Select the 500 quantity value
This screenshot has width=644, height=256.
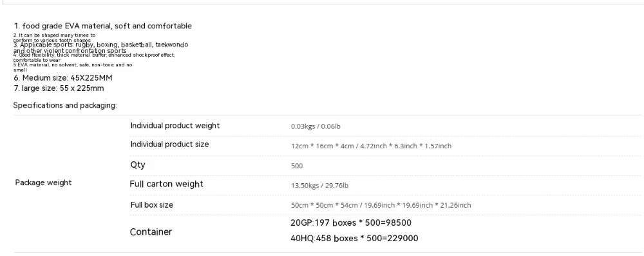tap(297, 166)
